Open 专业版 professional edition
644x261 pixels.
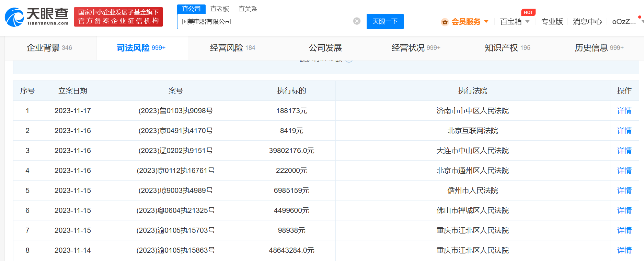pyautogui.click(x=552, y=22)
